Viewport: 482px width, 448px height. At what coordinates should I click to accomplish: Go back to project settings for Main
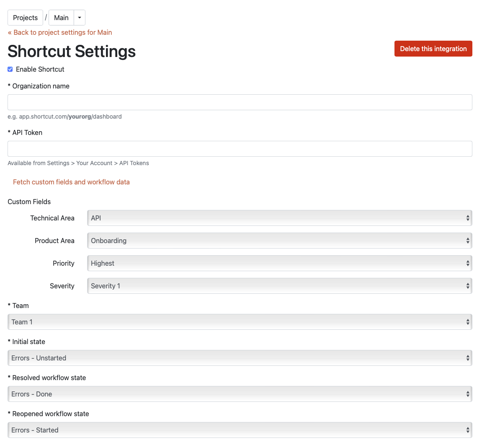click(x=59, y=32)
